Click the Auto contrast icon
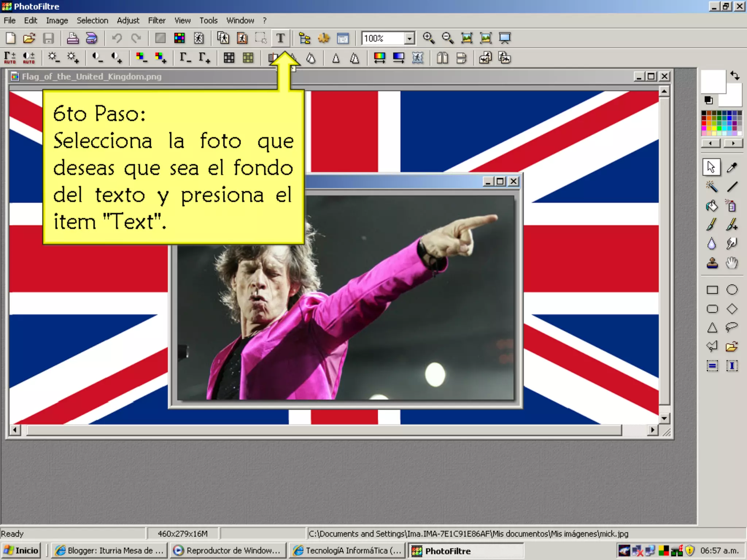This screenshot has height=560, width=747. 29,58
